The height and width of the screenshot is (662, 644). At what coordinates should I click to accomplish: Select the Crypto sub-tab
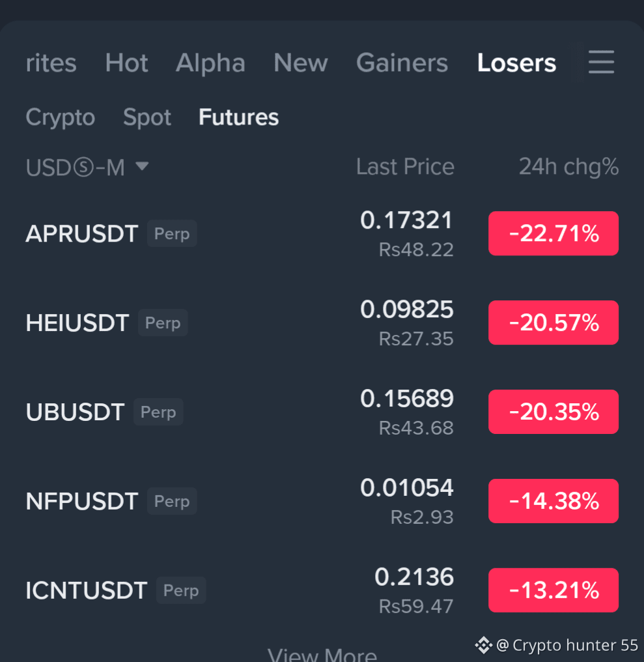click(x=61, y=117)
